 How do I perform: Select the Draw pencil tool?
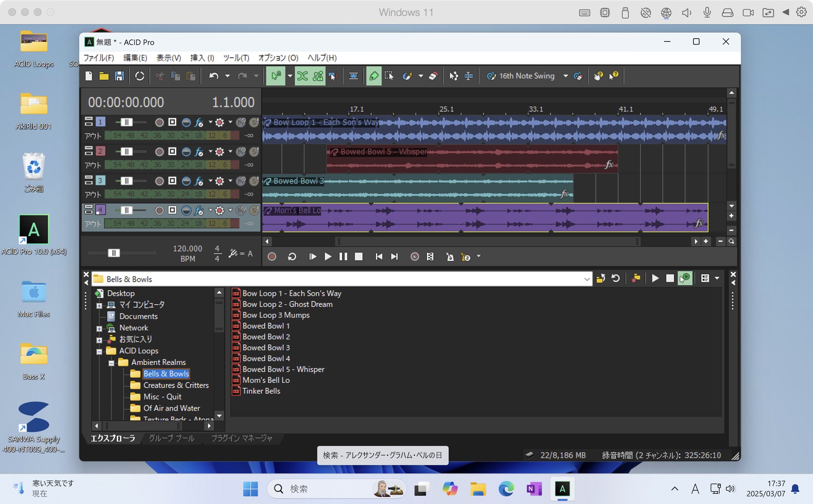pos(374,76)
